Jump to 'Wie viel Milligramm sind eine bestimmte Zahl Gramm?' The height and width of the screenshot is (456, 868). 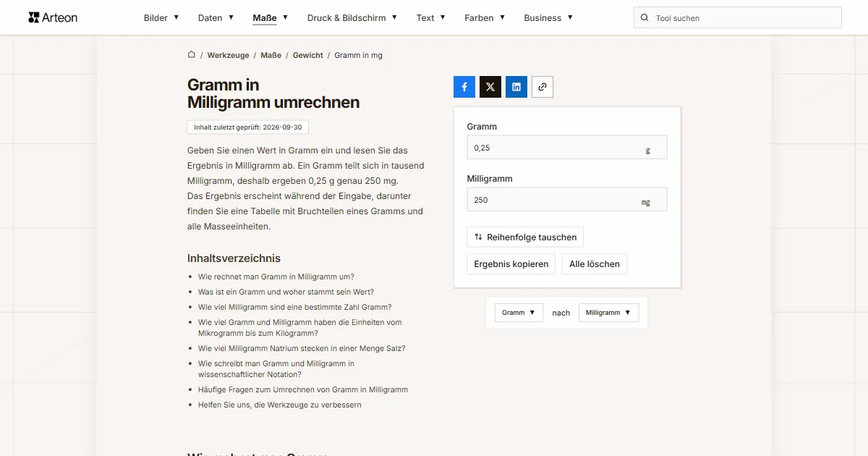[x=295, y=307]
